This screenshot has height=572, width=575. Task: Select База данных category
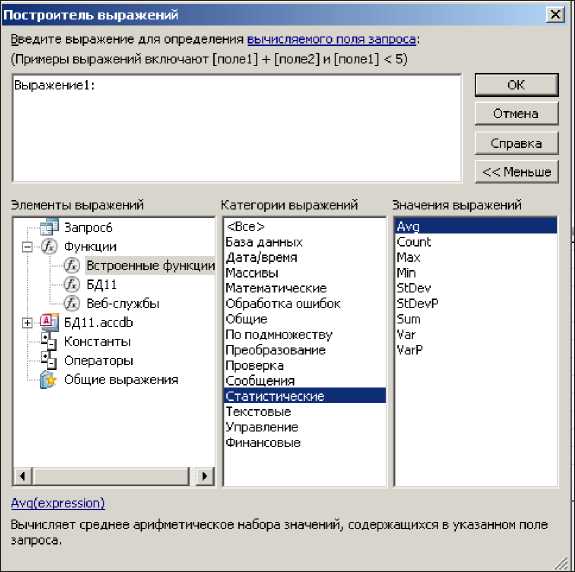point(305,242)
